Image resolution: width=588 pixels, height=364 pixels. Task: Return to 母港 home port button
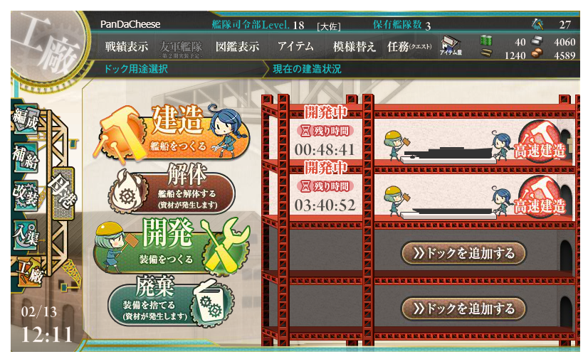click(62, 193)
